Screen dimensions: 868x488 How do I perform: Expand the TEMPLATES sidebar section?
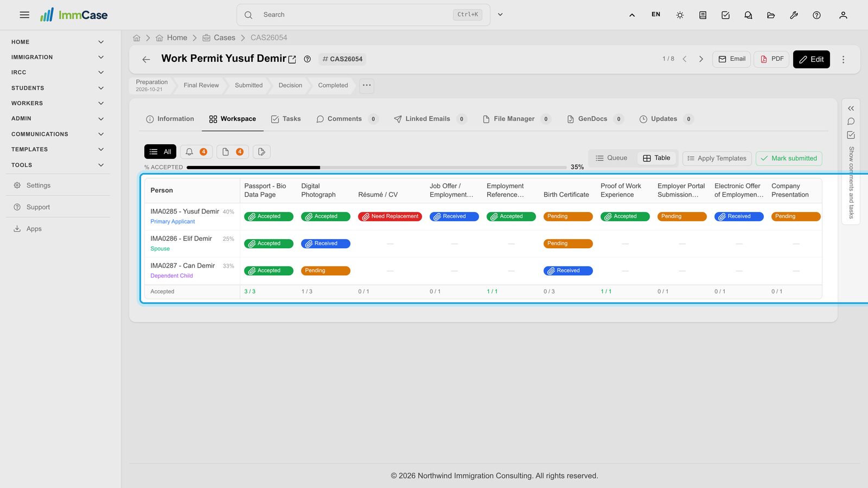(57, 149)
